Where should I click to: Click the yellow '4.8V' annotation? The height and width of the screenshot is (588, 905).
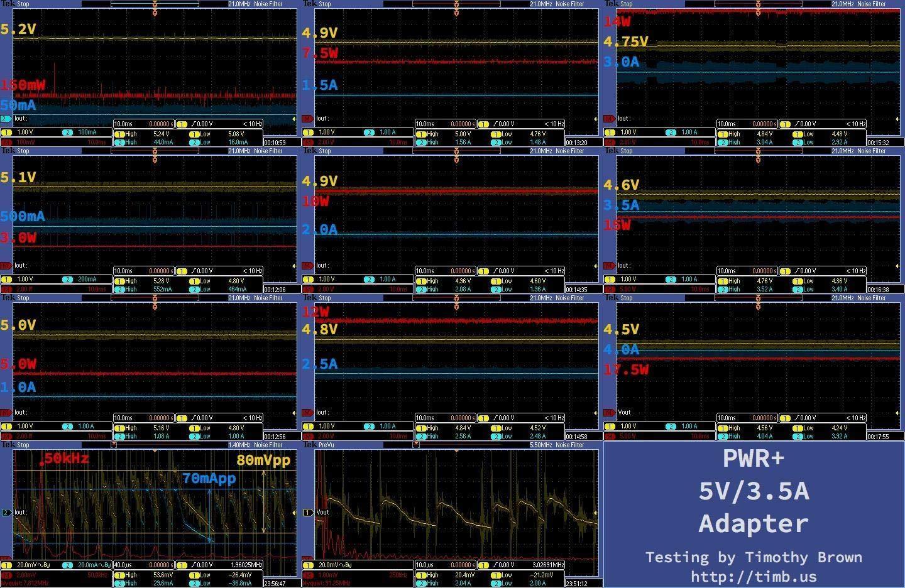point(320,329)
